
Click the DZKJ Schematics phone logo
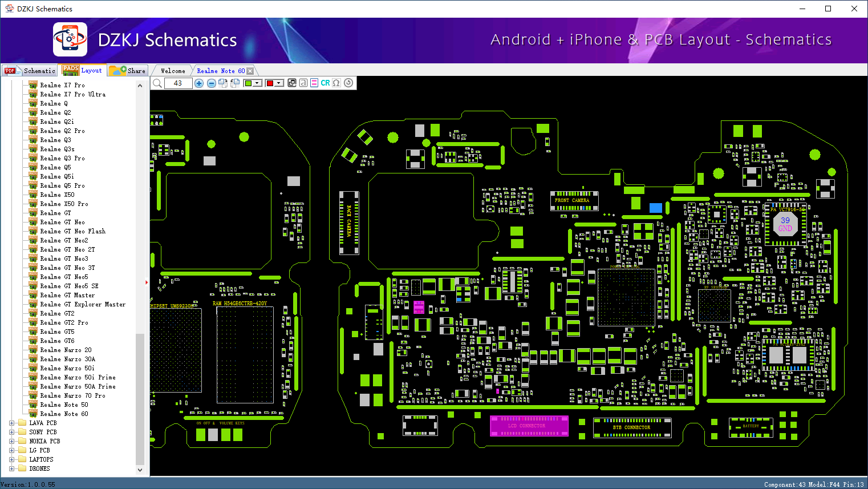coord(70,39)
